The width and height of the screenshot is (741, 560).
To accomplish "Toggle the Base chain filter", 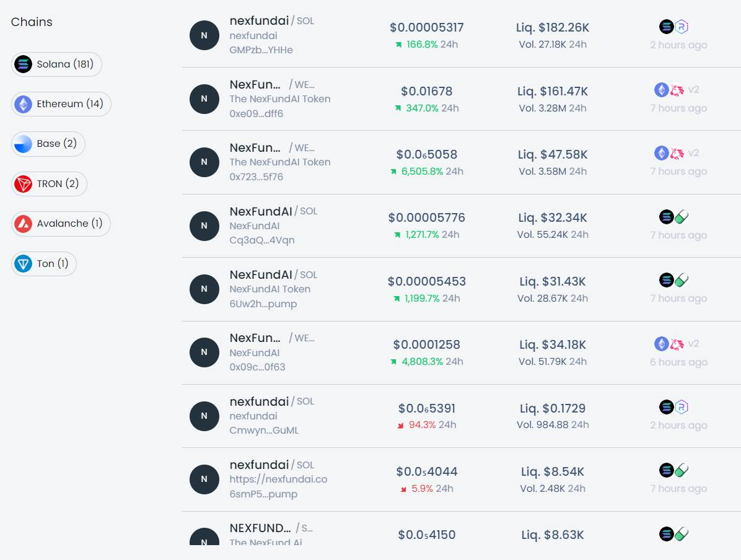I will (x=48, y=144).
